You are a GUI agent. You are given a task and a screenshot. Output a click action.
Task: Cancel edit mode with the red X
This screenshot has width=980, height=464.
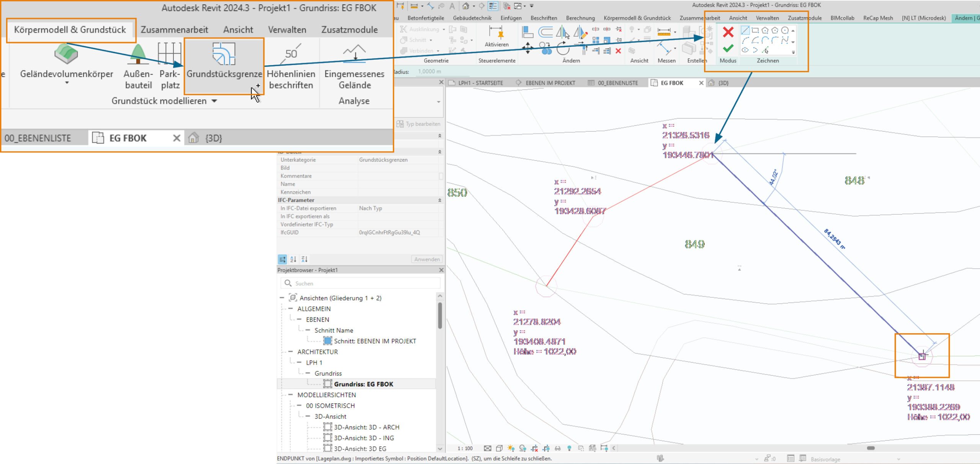pyautogui.click(x=728, y=32)
